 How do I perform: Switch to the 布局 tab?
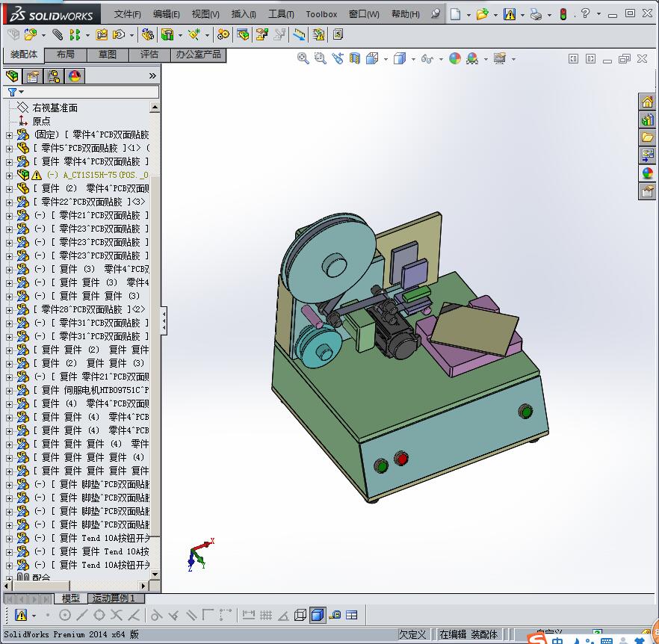[66, 55]
